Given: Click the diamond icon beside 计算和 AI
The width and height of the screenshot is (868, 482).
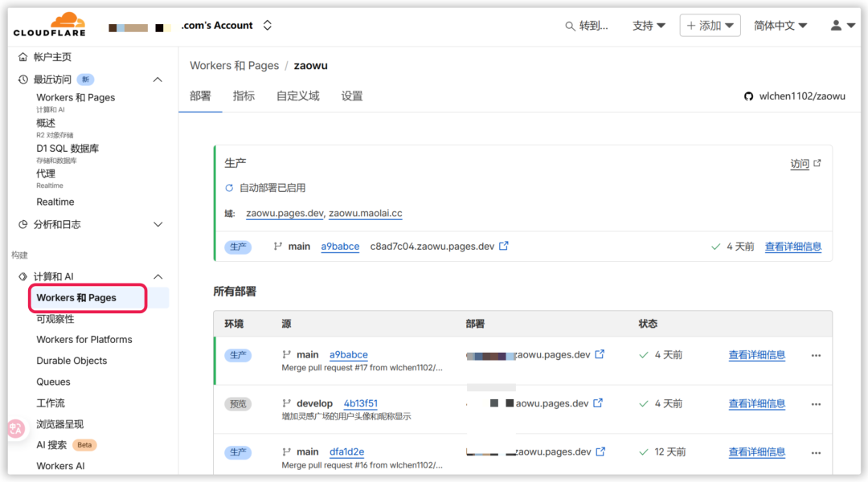Looking at the screenshot, I should click(x=23, y=276).
